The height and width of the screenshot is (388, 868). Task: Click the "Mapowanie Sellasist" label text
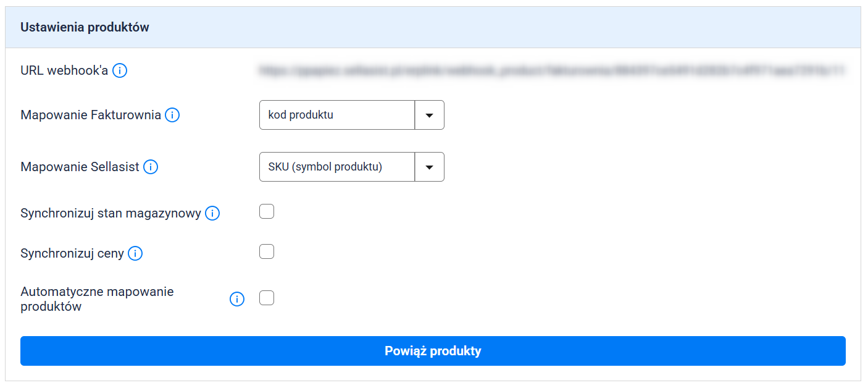(80, 167)
